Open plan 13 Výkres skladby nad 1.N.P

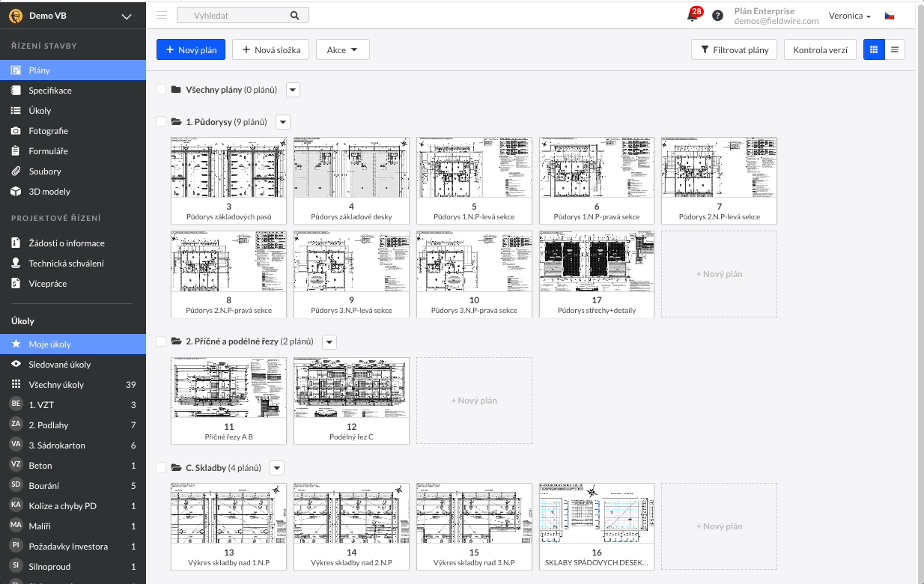pos(228,526)
